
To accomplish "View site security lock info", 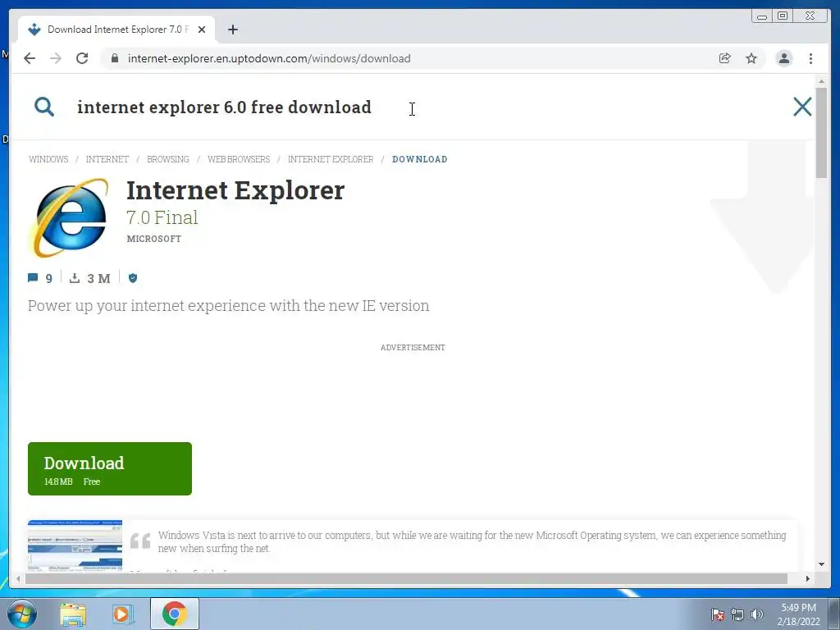I will coord(115,58).
